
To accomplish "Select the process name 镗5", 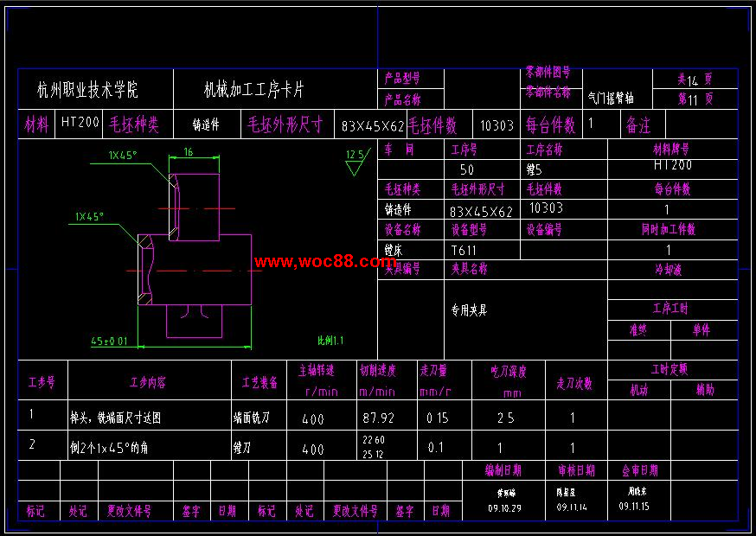I will [534, 170].
